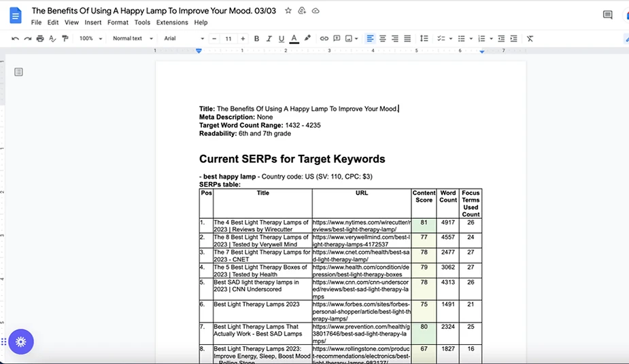Toggle underline formatting
629x364 pixels.
282,39
